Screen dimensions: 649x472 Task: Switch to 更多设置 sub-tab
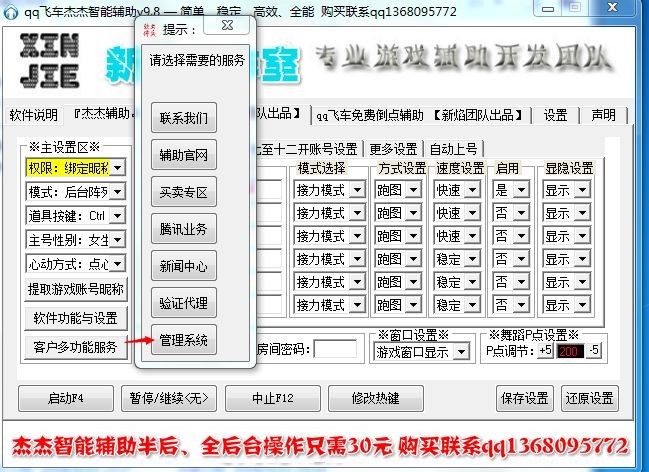tap(393, 149)
